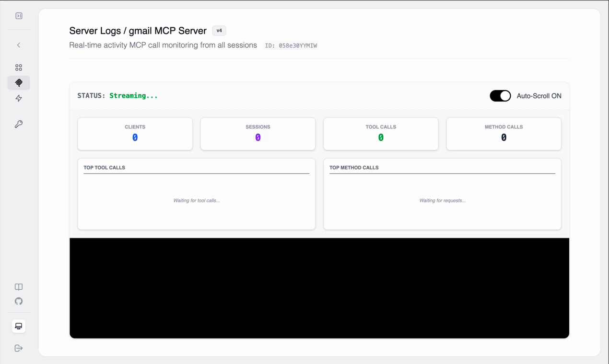Select the MCP servers sidebar icon
This screenshot has height=364, width=609.
pos(18,82)
